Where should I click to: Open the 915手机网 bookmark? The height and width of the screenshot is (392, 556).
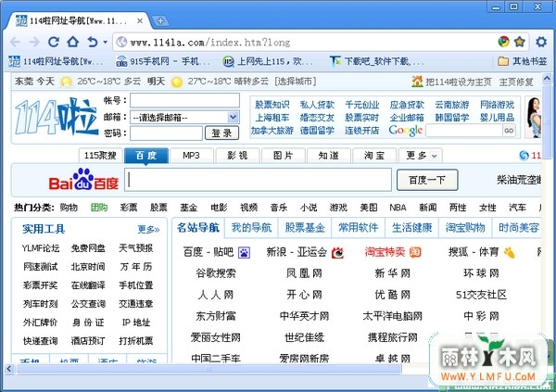pyautogui.click(x=162, y=61)
